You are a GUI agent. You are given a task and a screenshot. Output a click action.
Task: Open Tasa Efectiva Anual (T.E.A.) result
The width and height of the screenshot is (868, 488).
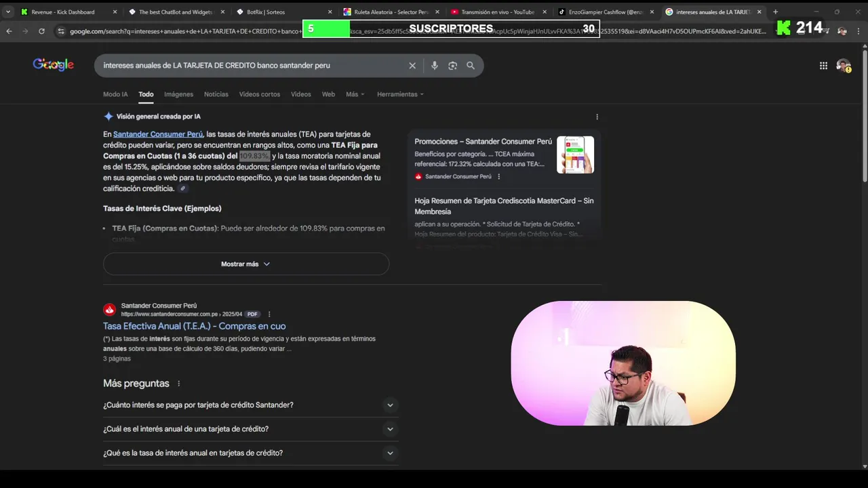tap(195, 326)
